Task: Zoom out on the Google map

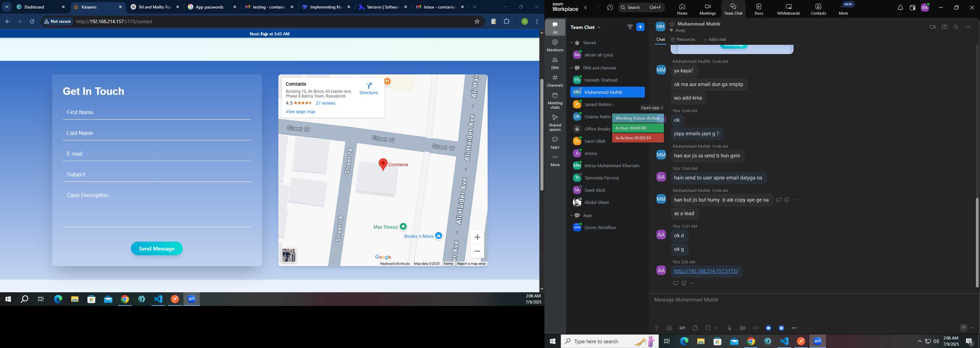Action: [x=477, y=251]
